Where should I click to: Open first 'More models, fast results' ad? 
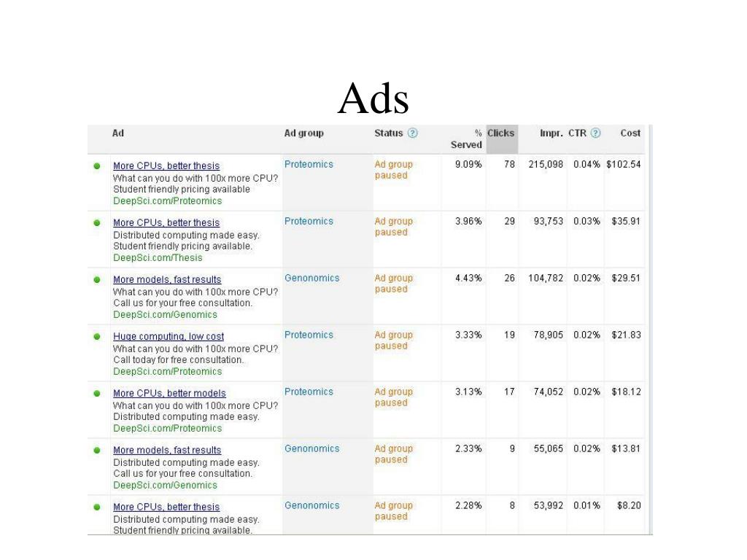[167, 280]
